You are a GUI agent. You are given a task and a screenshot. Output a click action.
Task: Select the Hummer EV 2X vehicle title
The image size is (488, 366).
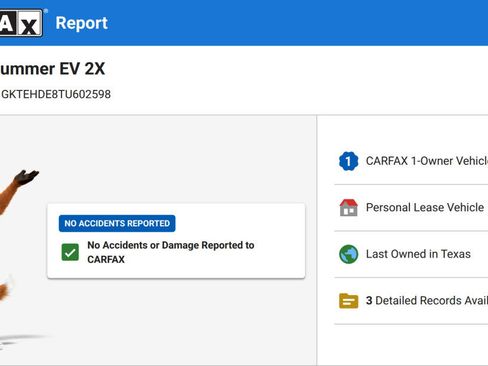pos(53,69)
